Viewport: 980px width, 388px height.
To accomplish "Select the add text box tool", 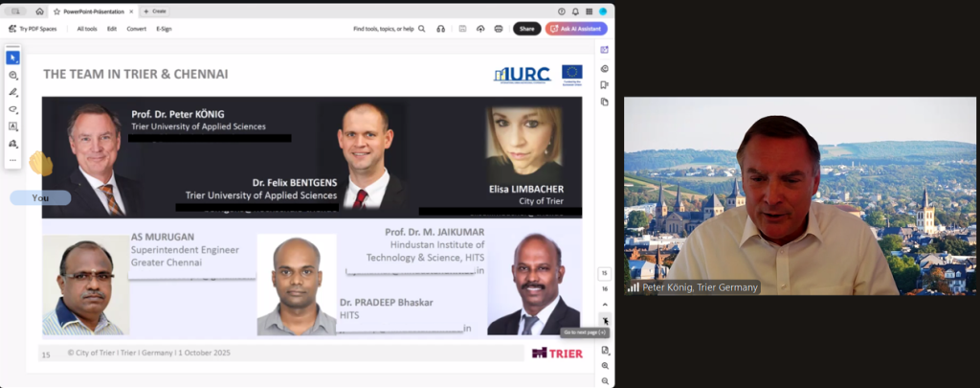I will [12, 126].
